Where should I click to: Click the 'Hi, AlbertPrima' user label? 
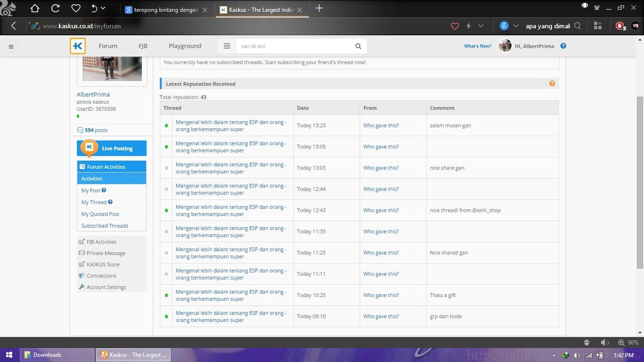[534, 46]
